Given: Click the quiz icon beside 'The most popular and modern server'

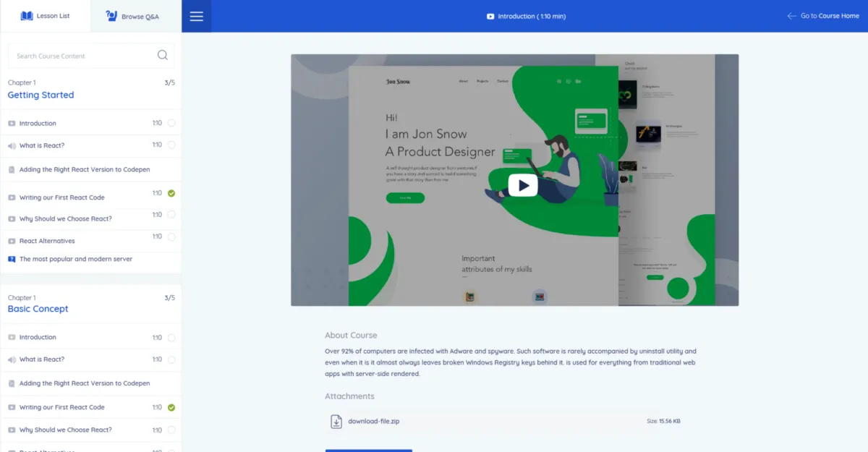Looking at the screenshot, I should coord(12,259).
